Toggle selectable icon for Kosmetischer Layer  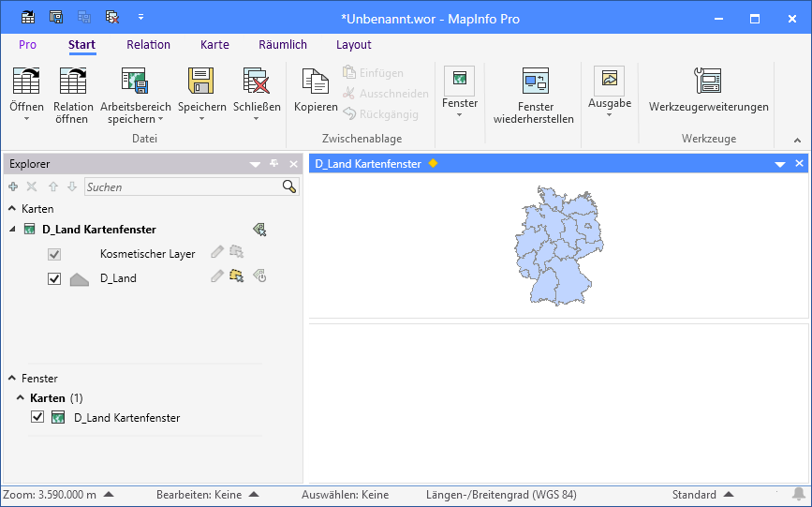tap(237, 252)
